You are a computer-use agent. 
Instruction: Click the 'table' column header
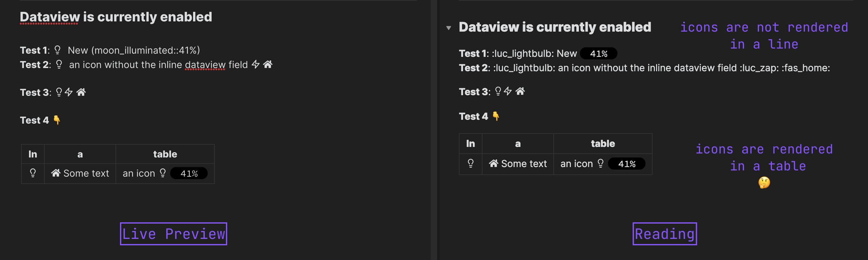165,154
